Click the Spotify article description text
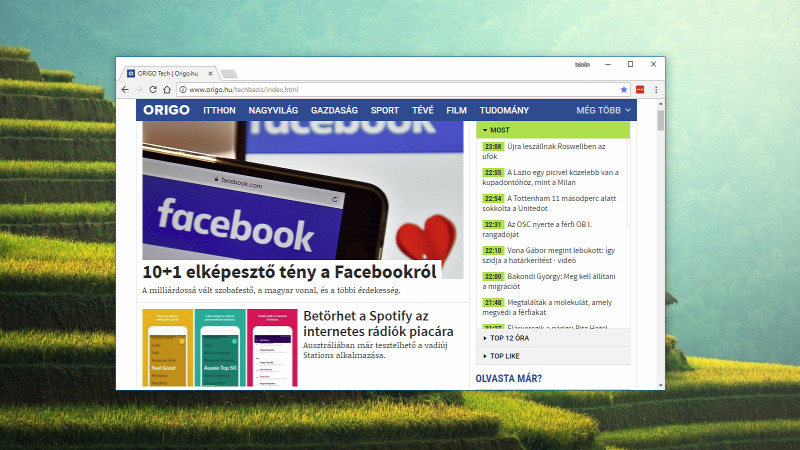This screenshot has height=450, width=800. [375, 350]
